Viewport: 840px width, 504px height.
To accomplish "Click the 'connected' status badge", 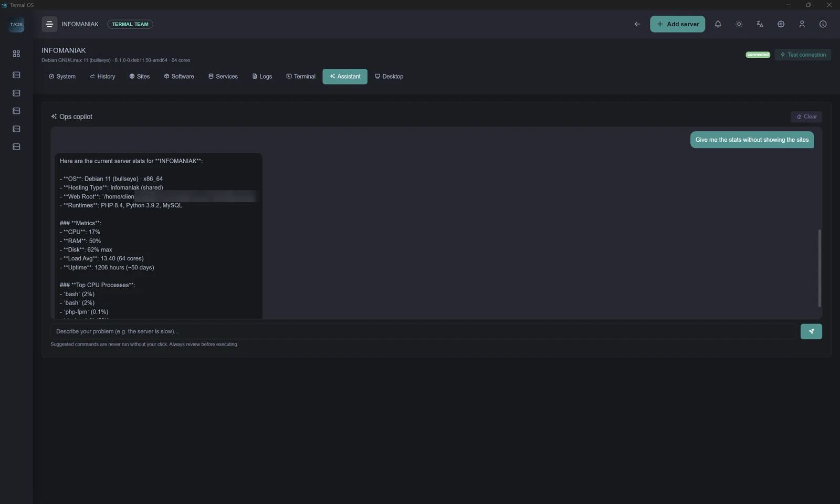I will (758, 55).
